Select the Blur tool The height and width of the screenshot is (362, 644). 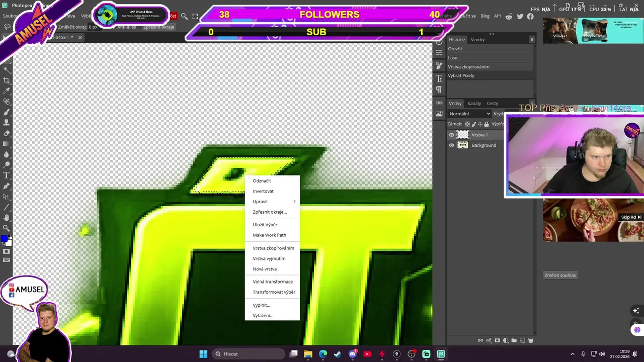[7, 154]
